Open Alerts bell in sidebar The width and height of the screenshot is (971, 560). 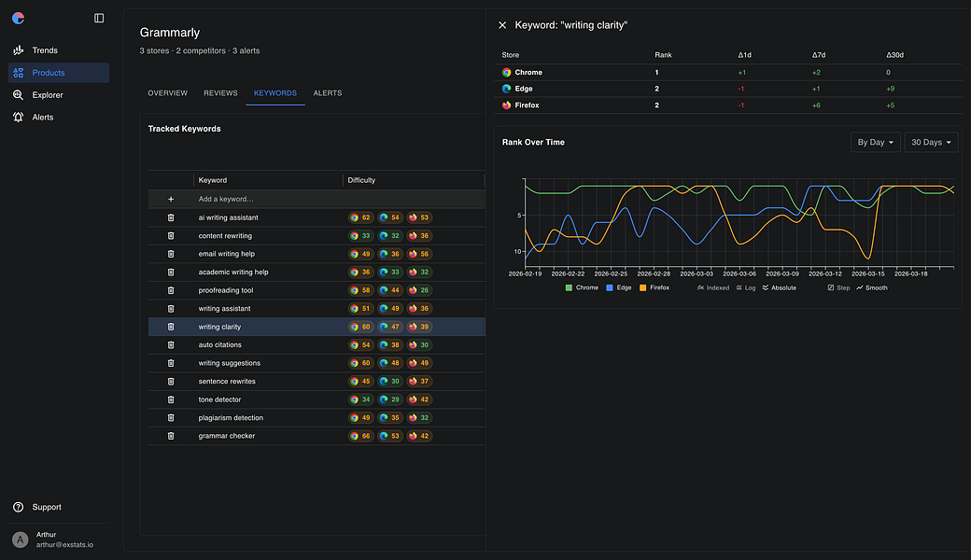point(19,117)
